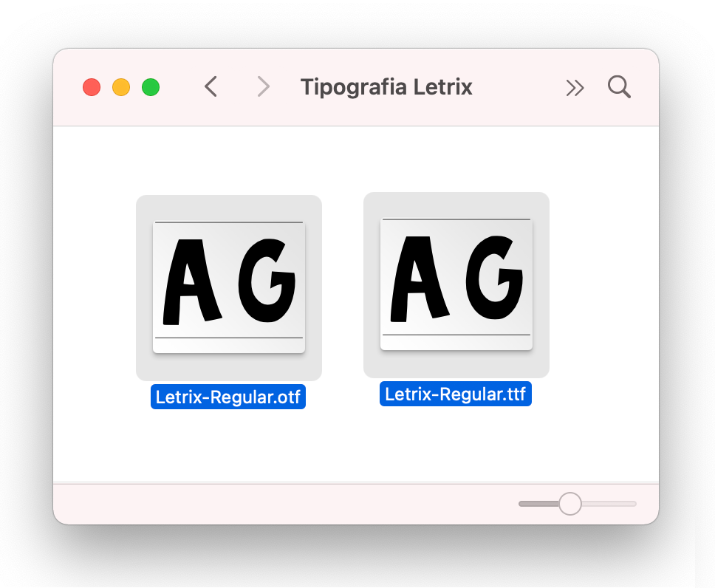Select the Letrix-Regular.otf font preview icon

coord(228,287)
